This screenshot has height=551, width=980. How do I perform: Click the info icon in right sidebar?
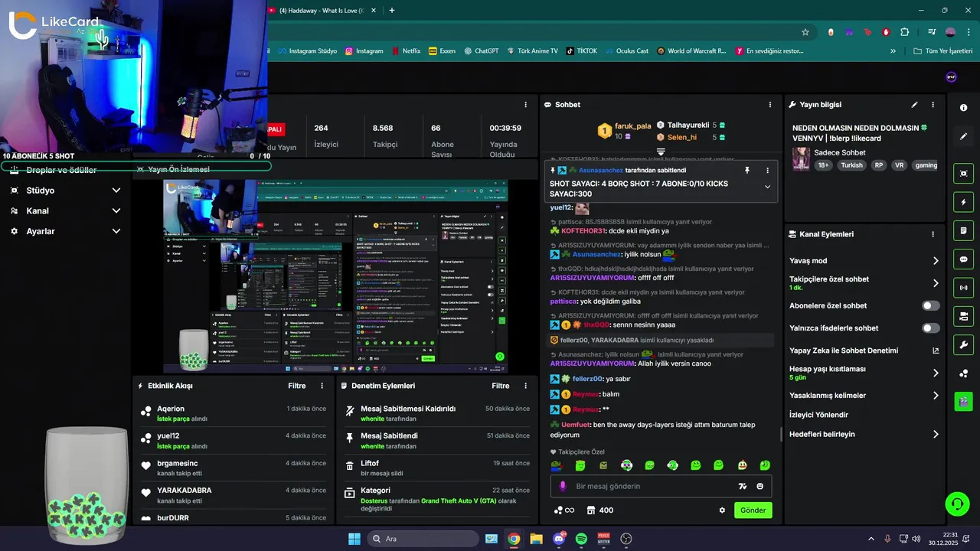(x=964, y=108)
